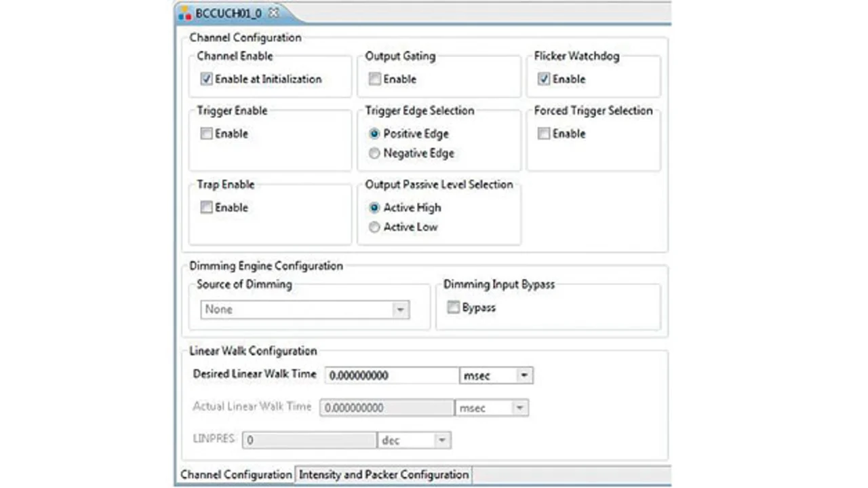Select the Positive Edge radio button
The image size is (868, 488).
click(374, 134)
